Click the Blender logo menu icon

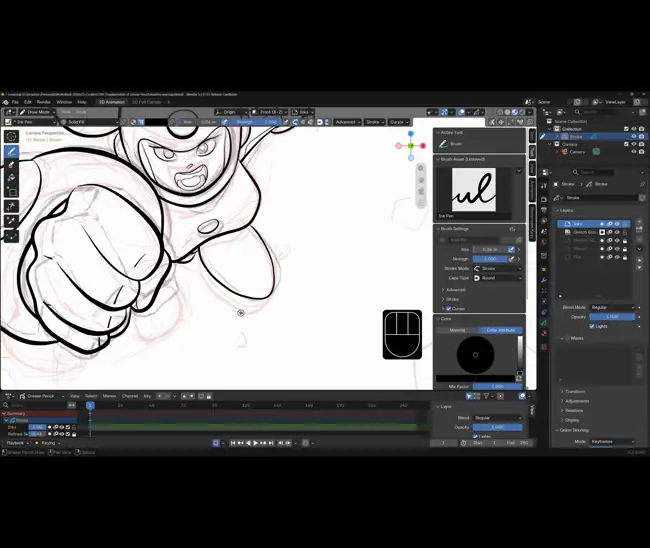pos(5,102)
